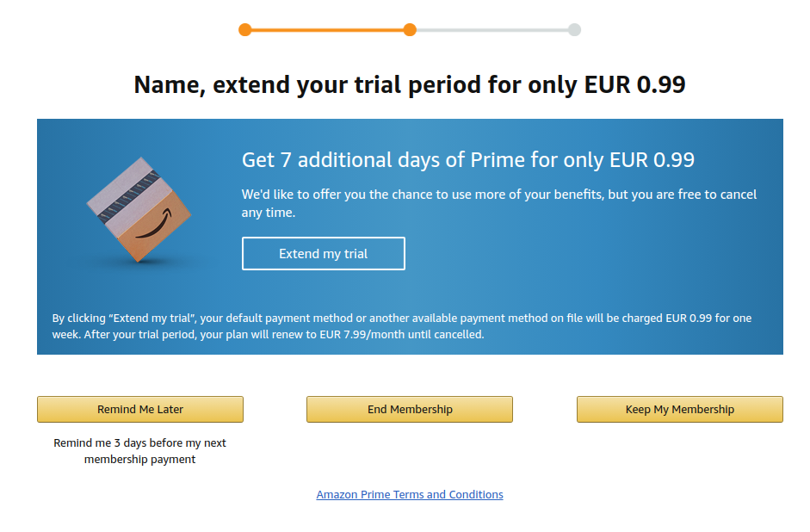Open Amazon Prime Terms and Conditions link
Screen dimensions: 810x532
point(410,494)
